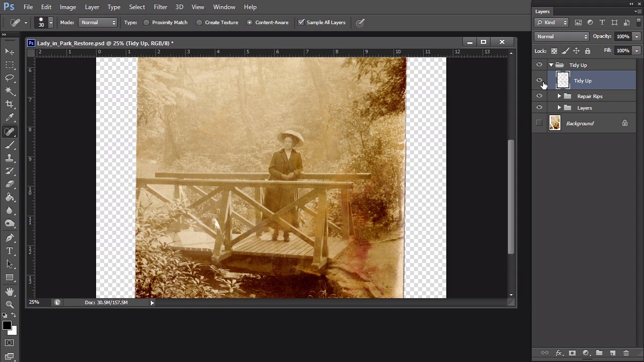Activate the Zoom tool

10,304
